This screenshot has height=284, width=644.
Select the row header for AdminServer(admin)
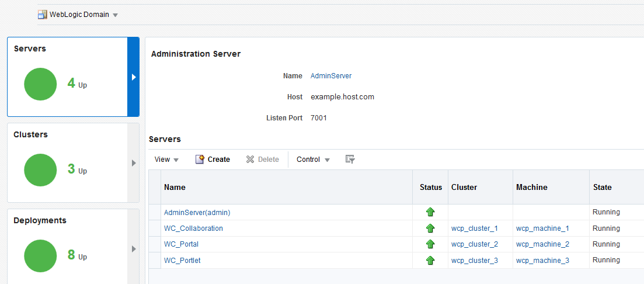point(155,213)
